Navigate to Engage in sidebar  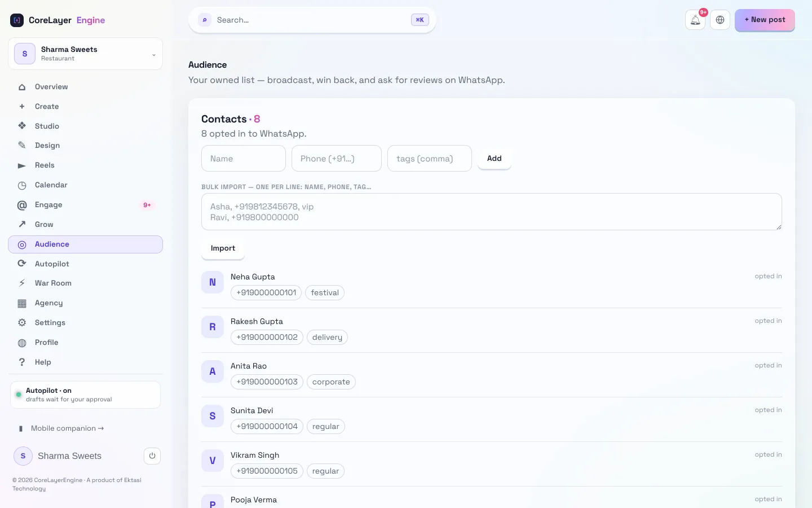coord(86,205)
